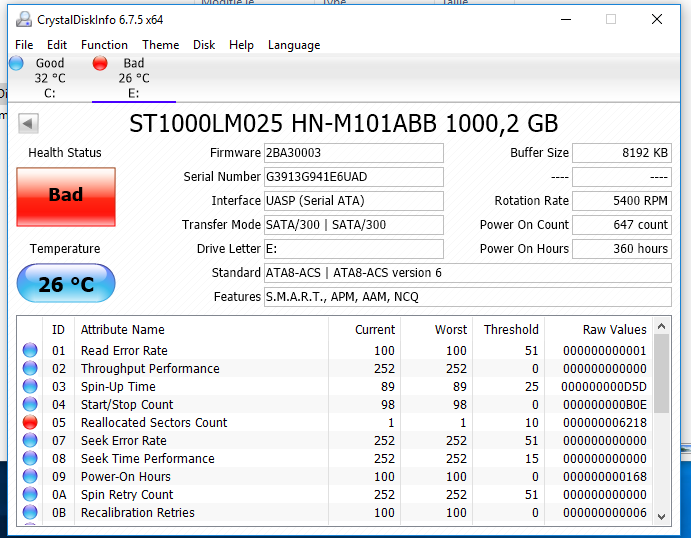The height and width of the screenshot is (538, 691).
Task: Click the status orb for Throughput Performance
Action: (30, 368)
